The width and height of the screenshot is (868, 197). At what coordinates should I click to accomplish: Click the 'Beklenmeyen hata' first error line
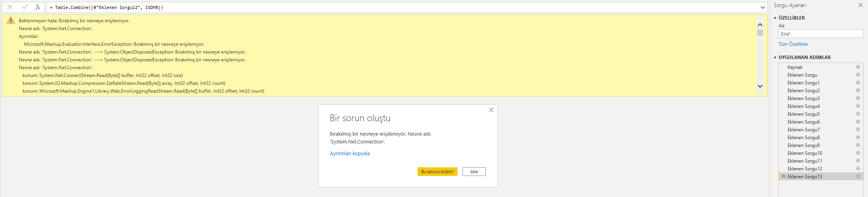74,21
